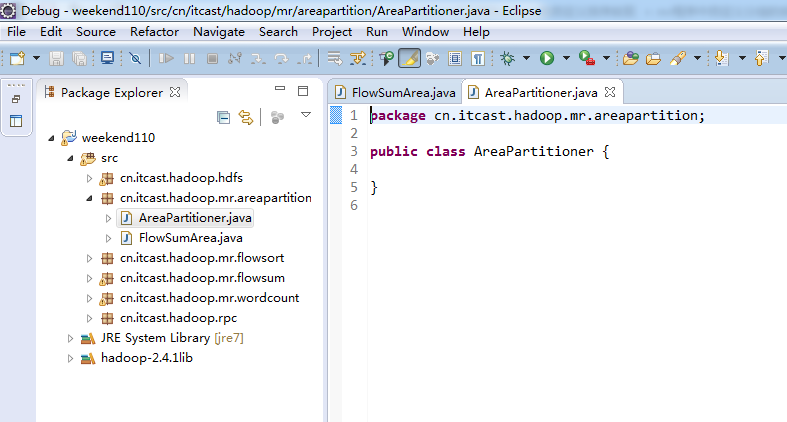Screen dimensions: 787x422
Task: Click the Open Task folder icon
Action: (653, 59)
